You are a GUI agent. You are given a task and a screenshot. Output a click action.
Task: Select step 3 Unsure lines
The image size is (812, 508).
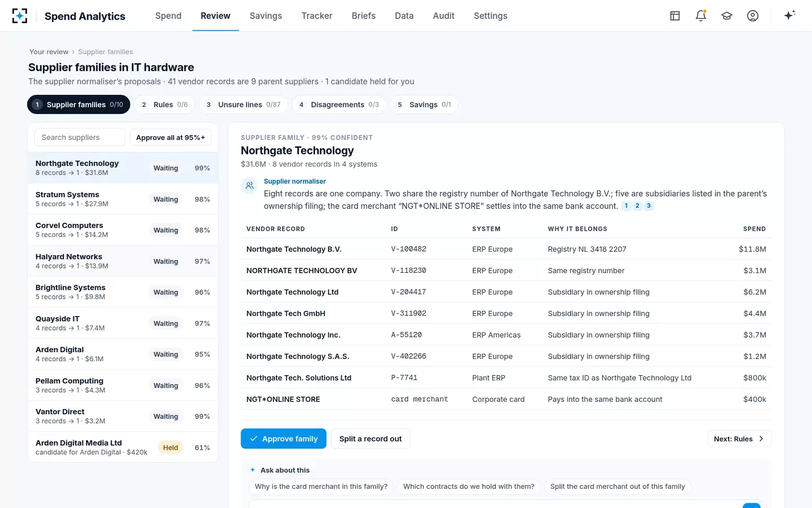point(243,104)
